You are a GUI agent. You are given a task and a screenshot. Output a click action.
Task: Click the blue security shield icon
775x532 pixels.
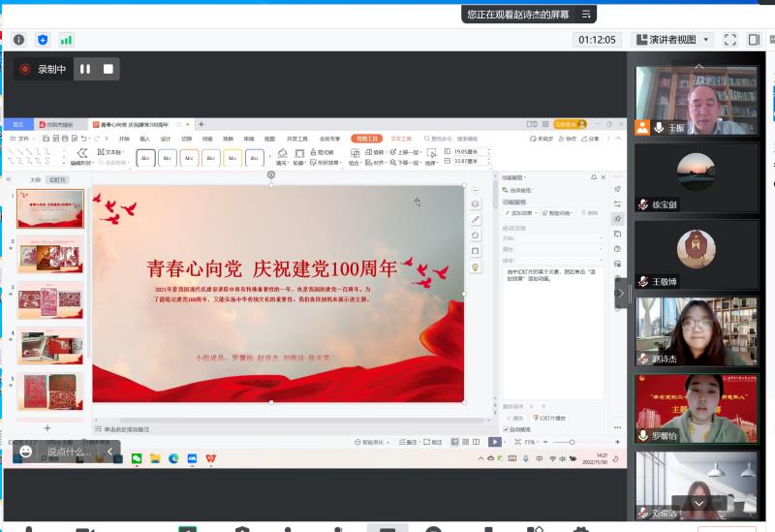pyautogui.click(x=43, y=40)
